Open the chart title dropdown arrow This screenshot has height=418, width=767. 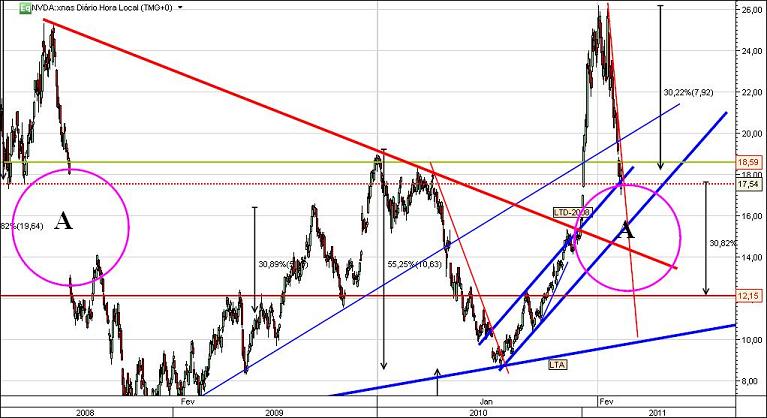(180, 8)
